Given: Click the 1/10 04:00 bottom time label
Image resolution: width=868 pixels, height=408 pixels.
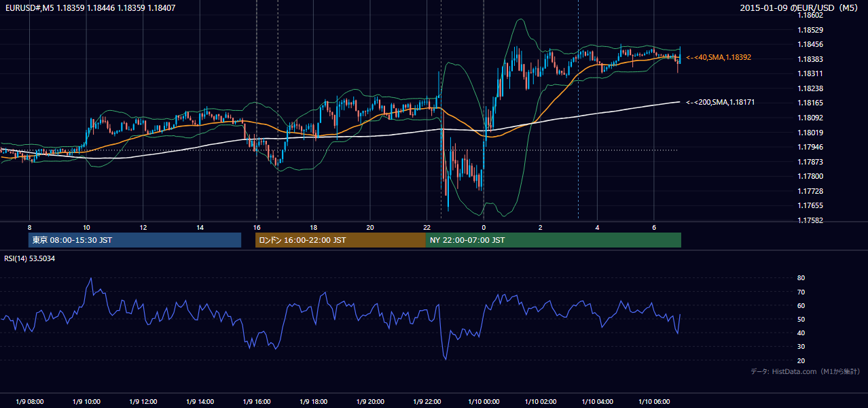Looking at the screenshot, I should (x=597, y=402).
